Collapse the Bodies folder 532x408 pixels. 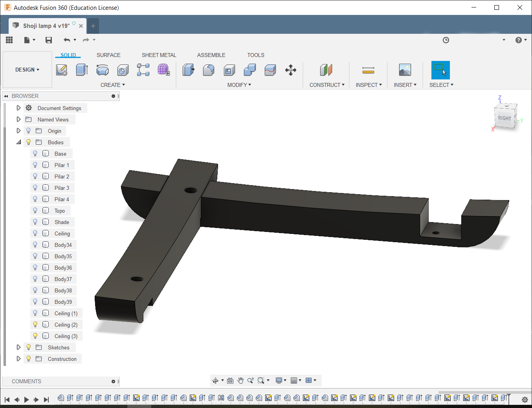18,142
